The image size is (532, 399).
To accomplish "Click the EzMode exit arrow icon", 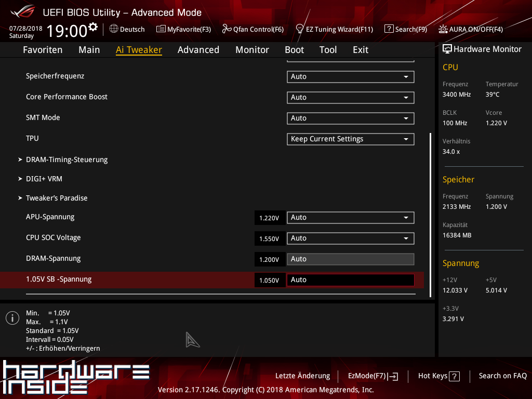I will [x=393, y=376].
